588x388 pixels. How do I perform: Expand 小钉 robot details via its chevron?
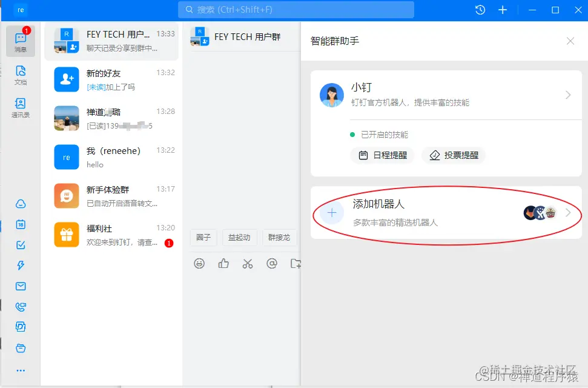click(567, 95)
